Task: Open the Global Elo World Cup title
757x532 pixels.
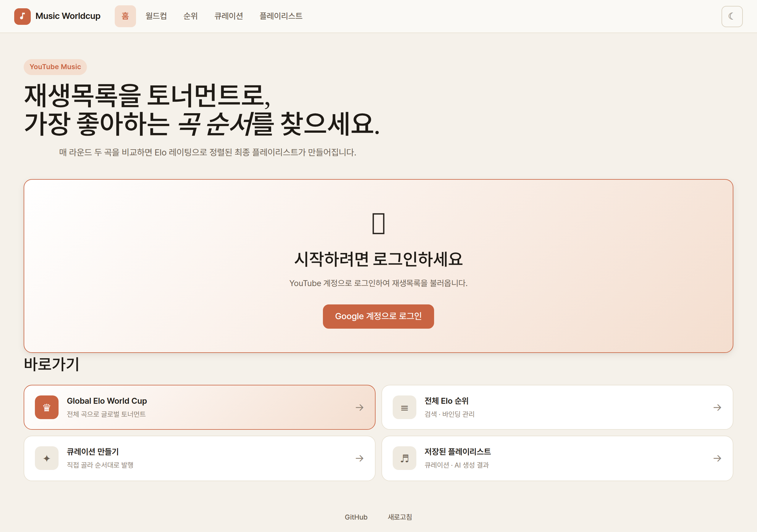Action: coord(107,401)
